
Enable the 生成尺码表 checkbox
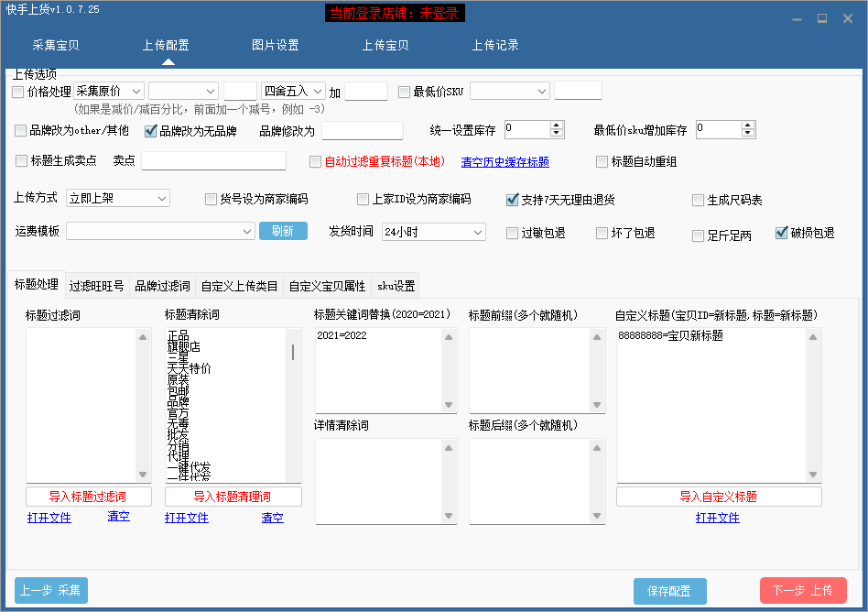(x=697, y=199)
